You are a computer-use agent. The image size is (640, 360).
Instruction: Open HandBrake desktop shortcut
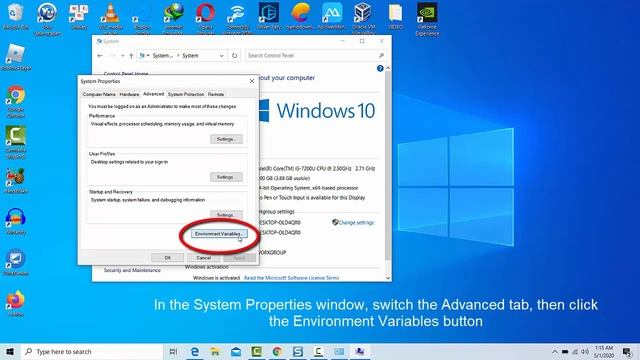[16, 180]
